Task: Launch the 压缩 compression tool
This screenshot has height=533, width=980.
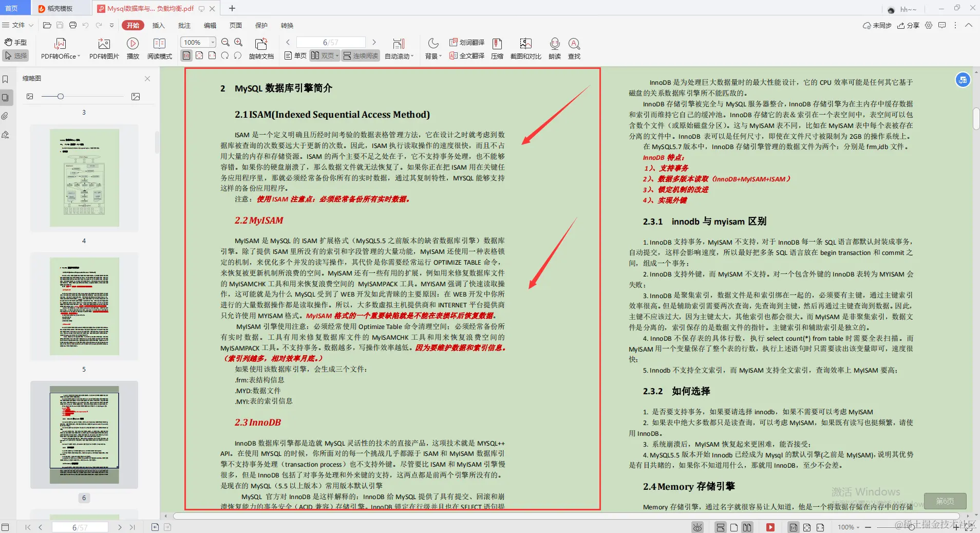Action: pos(497,49)
